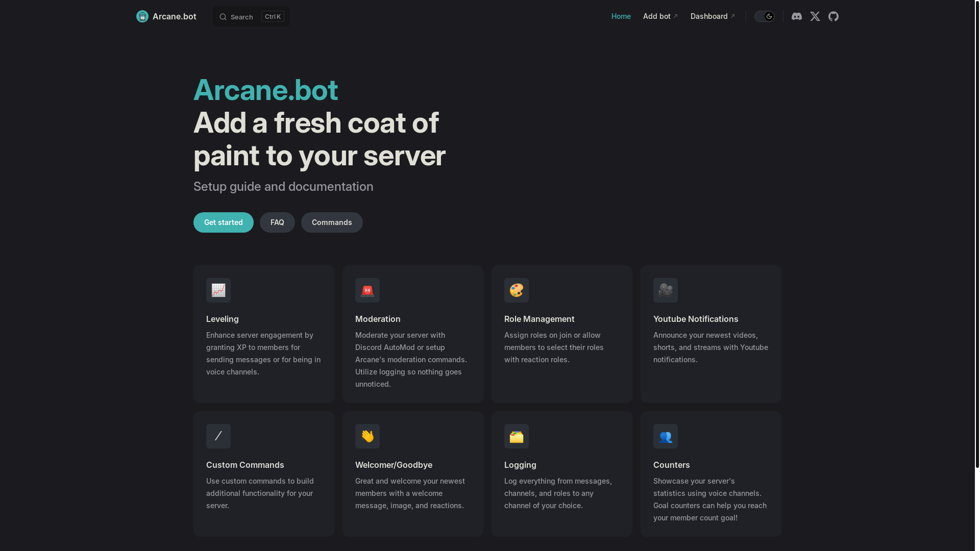This screenshot has width=980, height=551.
Task: Open the Dashboard external link
Action: [x=713, y=16]
